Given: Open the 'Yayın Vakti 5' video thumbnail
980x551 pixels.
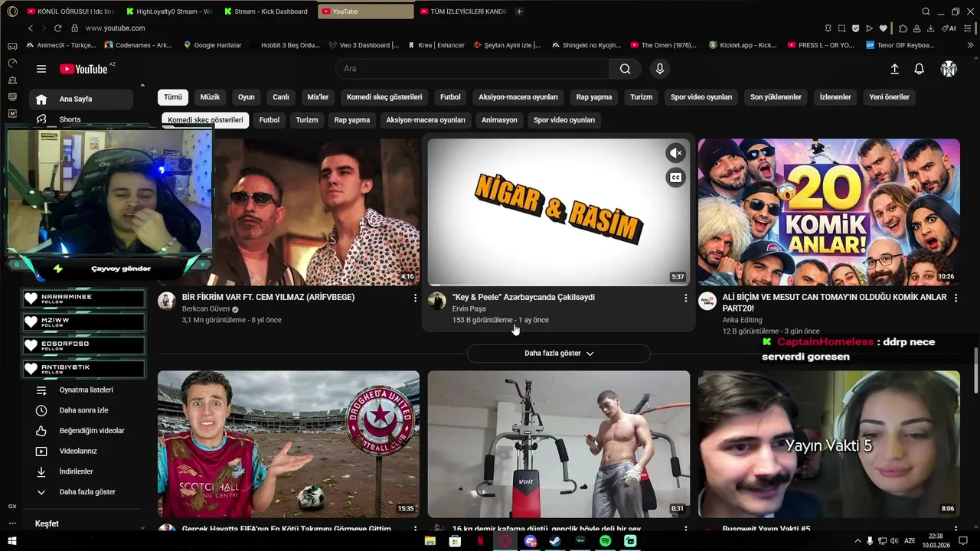Looking at the screenshot, I should click(829, 445).
